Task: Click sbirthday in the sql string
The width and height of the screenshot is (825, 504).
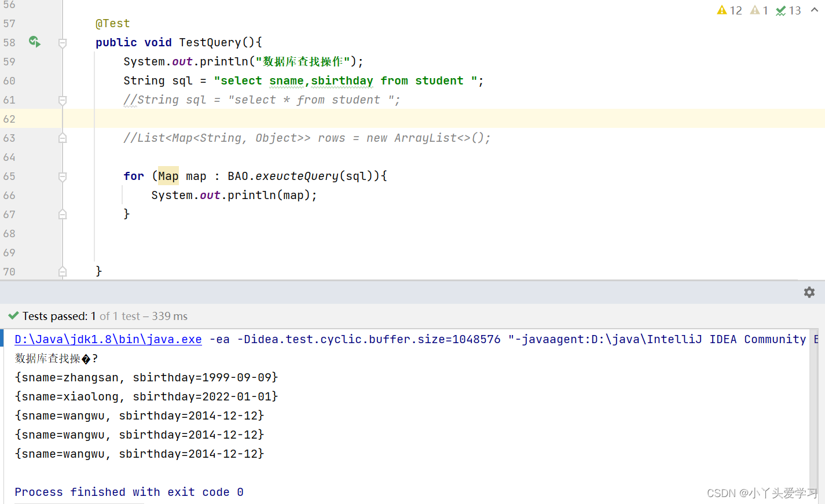Action: (x=342, y=80)
